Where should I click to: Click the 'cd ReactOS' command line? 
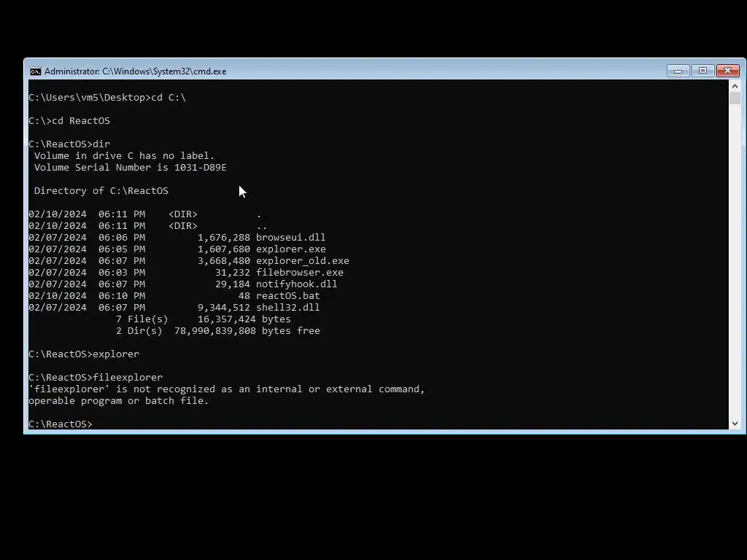click(x=69, y=120)
